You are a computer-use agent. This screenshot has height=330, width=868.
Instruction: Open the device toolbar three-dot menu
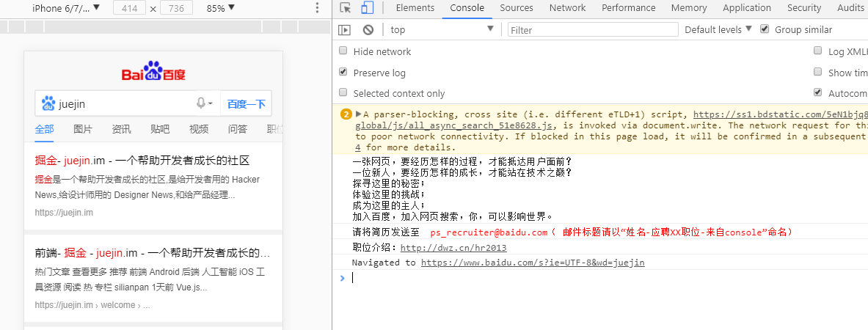click(317, 8)
